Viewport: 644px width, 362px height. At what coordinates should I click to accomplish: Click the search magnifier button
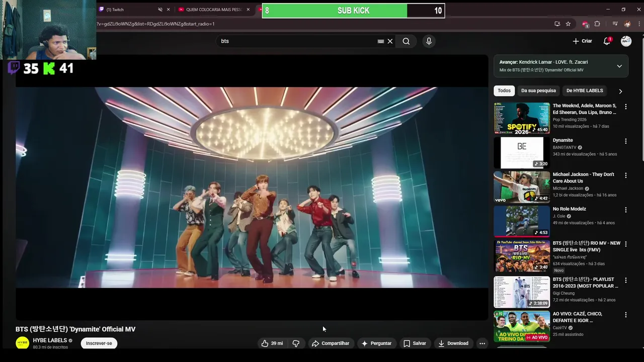[406, 41]
